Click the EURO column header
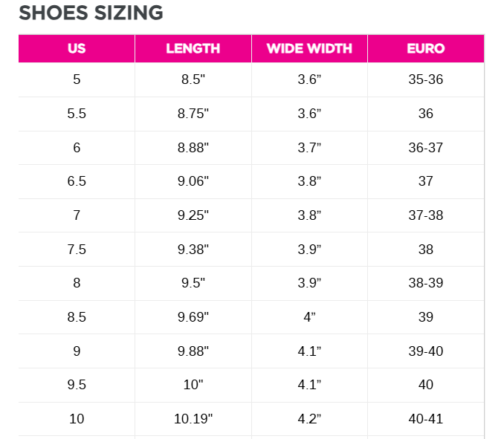Image resolution: width=504 pixels, height=439 pixels. click(426, 49)
